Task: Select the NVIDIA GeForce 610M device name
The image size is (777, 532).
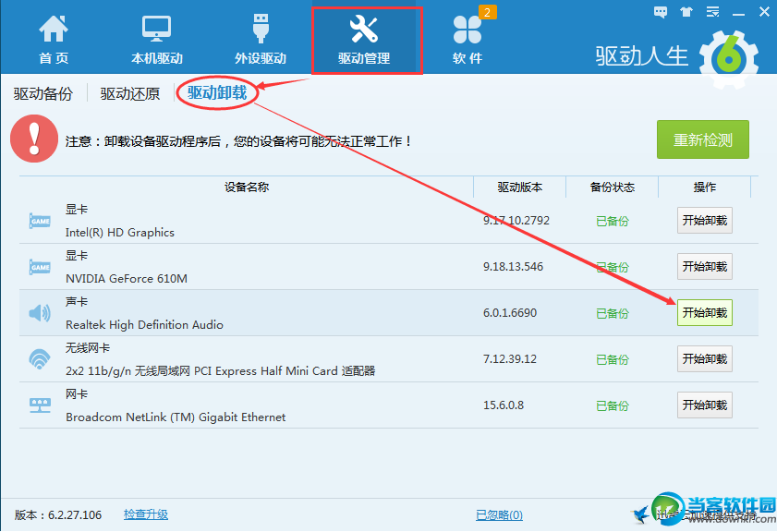Action: [127, 278]
